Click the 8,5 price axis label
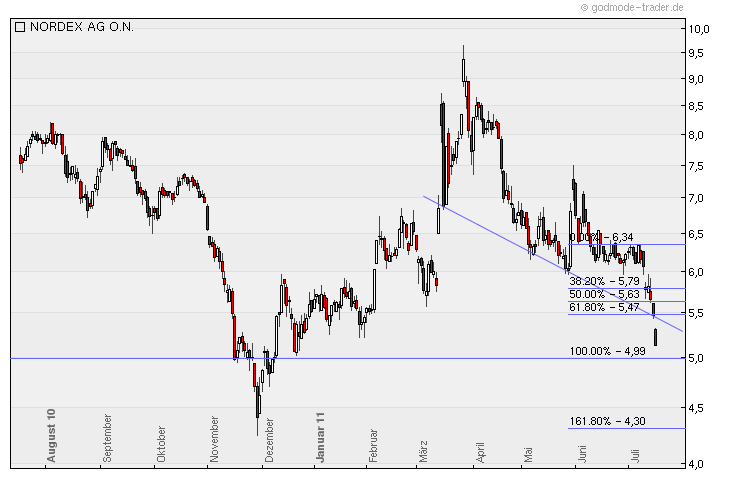The width and height of the screenshot is (730, 481). [x=696, y=107]
